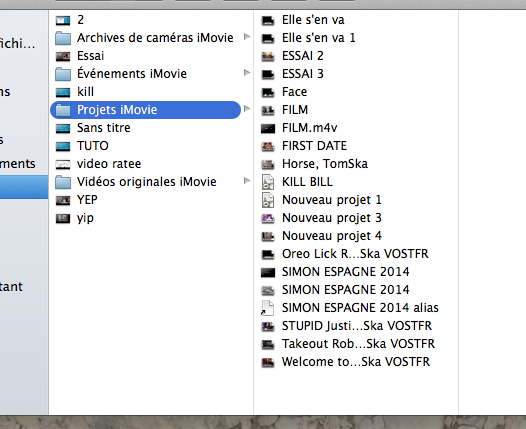Select the 'Horse, TomSka' file name
The width and height of the screenshot is (526, 429).
pos(325,164)
